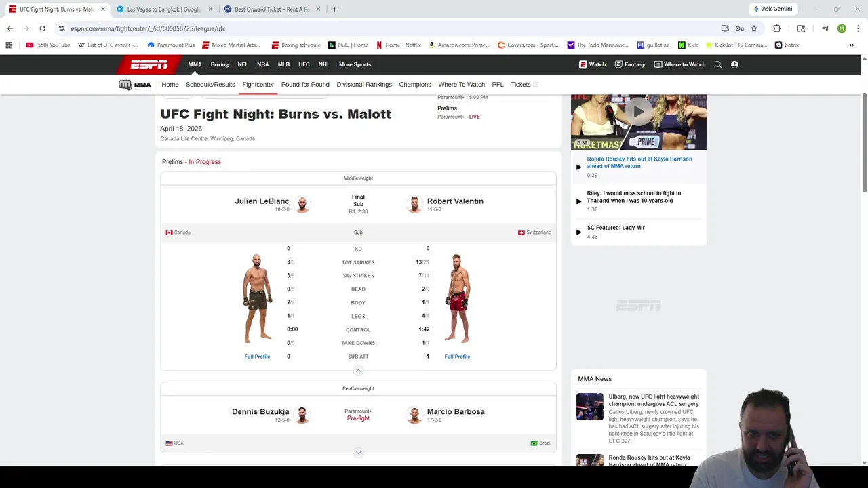Switch to the Las Vegas to Bangkok tab
The height and width of the screenshot is (488, 868).
click(x=164, y=9)
